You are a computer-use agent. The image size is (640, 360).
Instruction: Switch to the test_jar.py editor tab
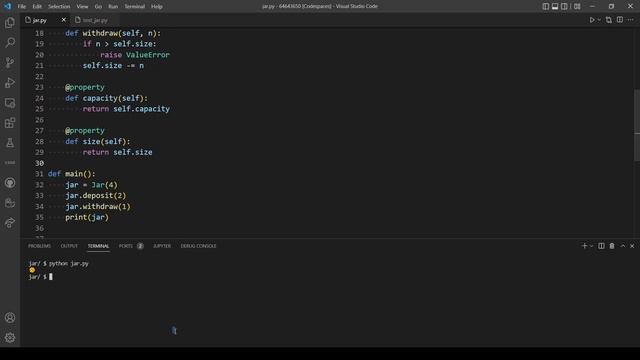[x=95, y=20]
